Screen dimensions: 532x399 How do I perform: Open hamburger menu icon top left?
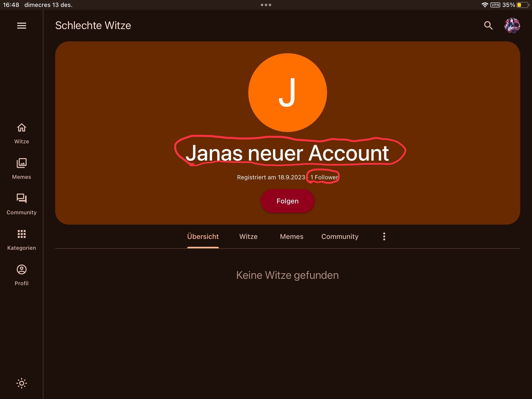click(x=21, y=25)
